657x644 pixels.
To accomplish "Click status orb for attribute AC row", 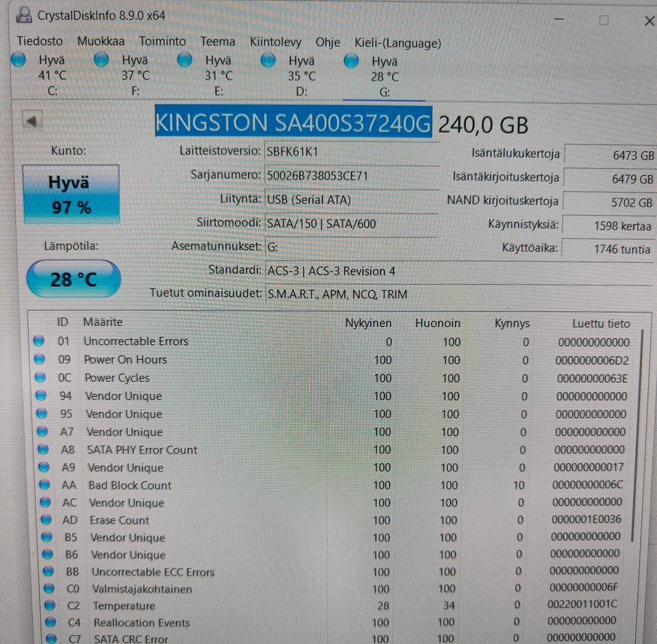I will click(45, 502).
